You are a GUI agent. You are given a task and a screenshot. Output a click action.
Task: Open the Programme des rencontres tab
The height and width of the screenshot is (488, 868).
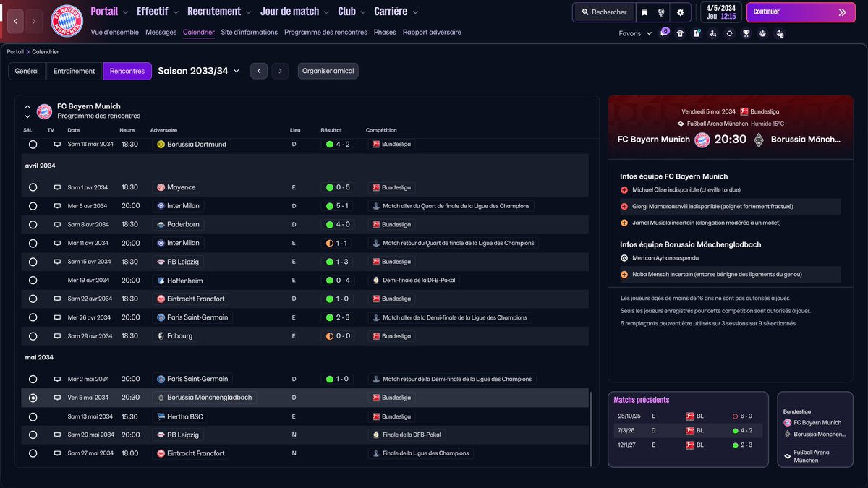tap(325, 33)
